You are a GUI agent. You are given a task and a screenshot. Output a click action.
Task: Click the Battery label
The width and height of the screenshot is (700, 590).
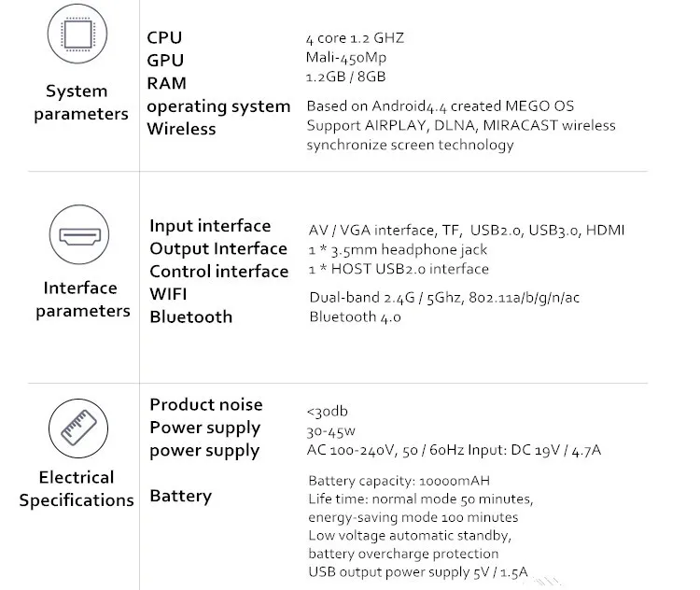click(x=181, y=497)
